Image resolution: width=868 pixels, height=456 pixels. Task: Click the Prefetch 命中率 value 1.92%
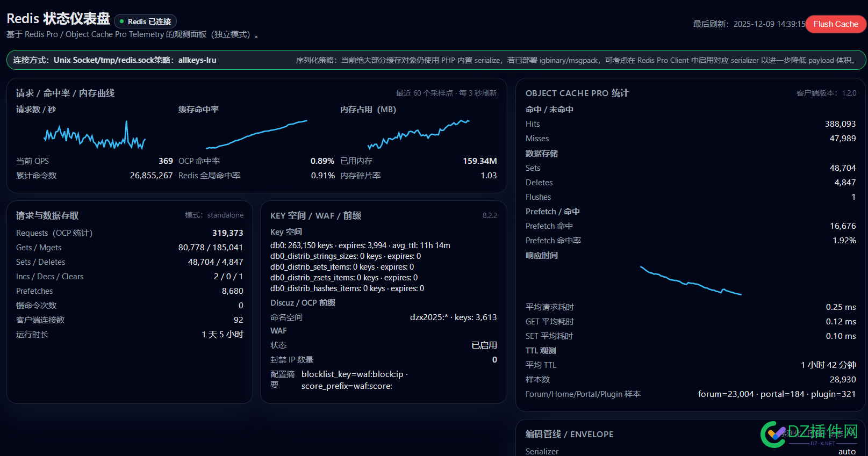844,241
